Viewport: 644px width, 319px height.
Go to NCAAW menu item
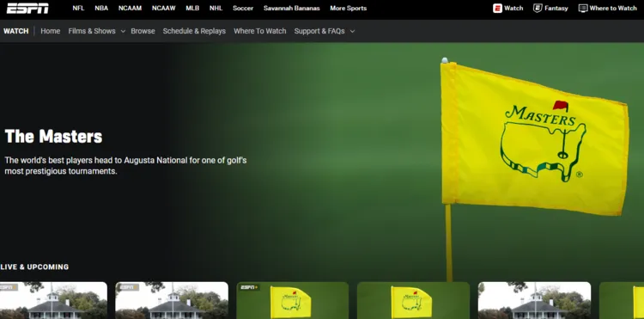[x=163, y=9]
